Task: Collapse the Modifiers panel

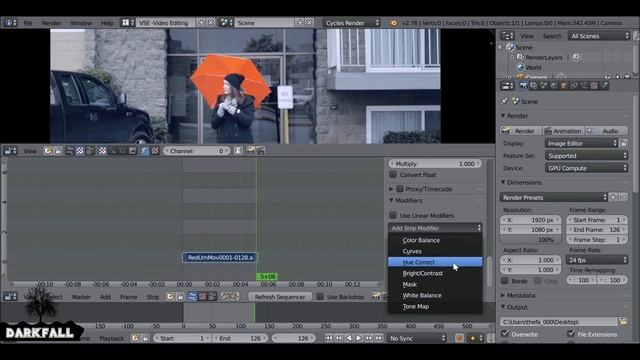Action: 391,200
